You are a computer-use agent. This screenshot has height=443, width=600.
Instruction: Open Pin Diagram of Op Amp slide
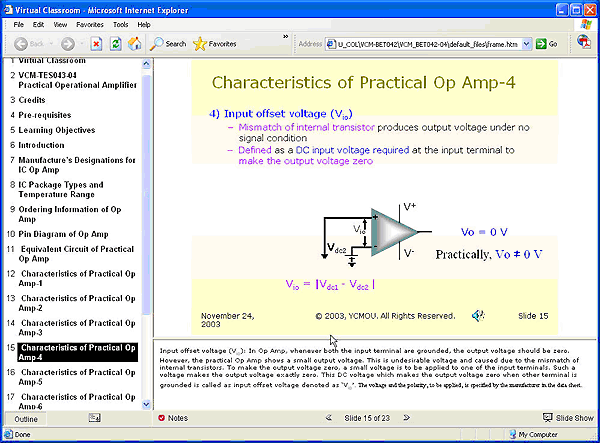click(64, 234)
